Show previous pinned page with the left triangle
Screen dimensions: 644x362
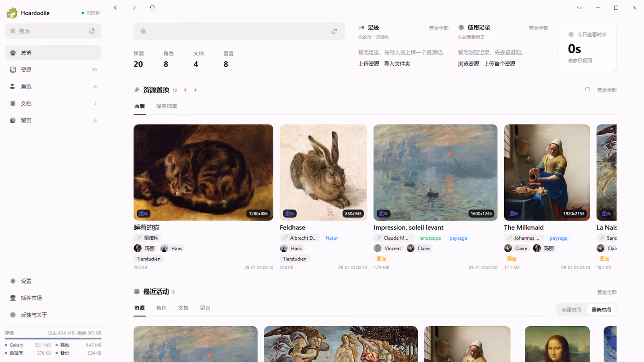coord(185,90)
